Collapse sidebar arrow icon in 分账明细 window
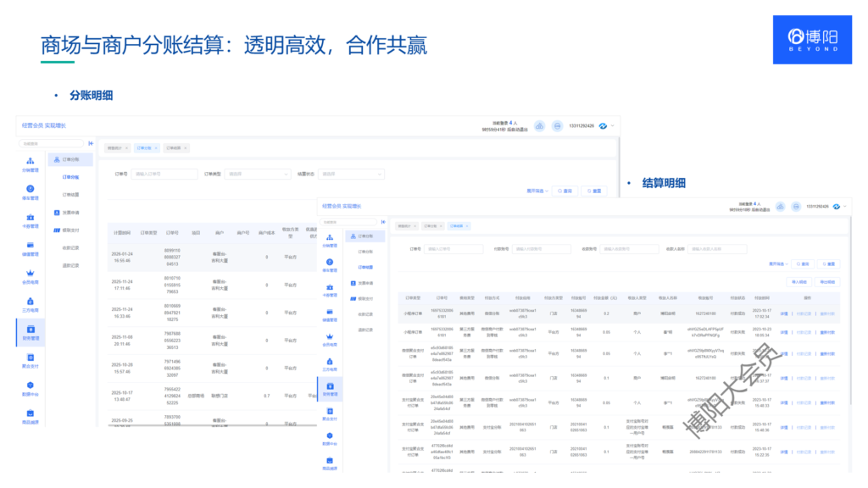Image resolution: width=868 pixels, height=488 pixels. 91,143
